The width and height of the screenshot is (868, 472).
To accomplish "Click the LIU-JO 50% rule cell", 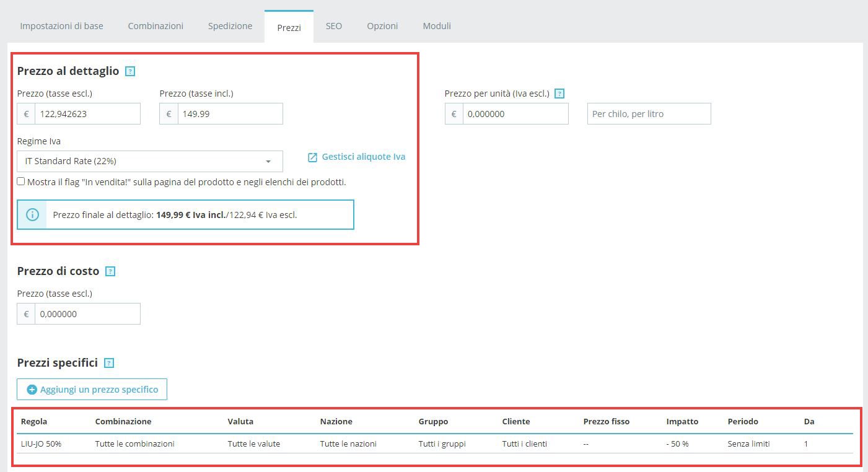I will coord(41,444).
